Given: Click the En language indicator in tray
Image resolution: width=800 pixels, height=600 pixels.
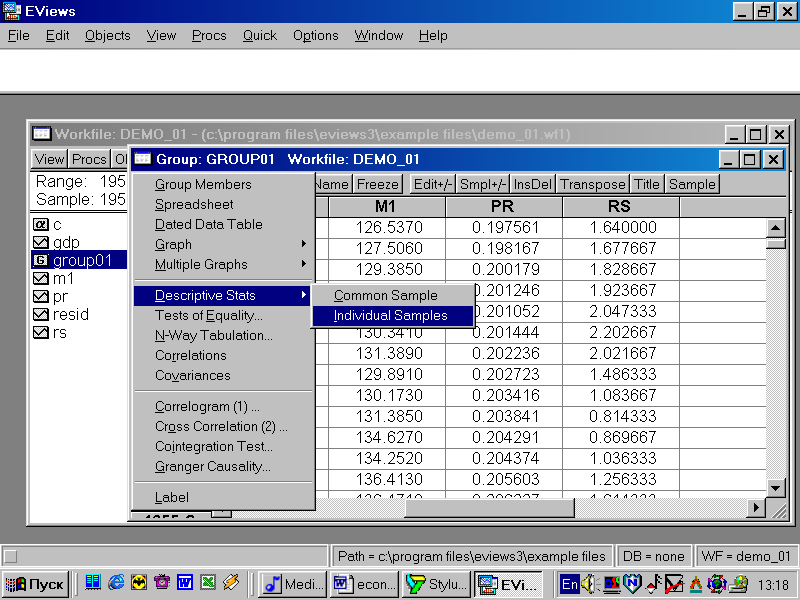Looking at the screenshot, I should 569,584.
